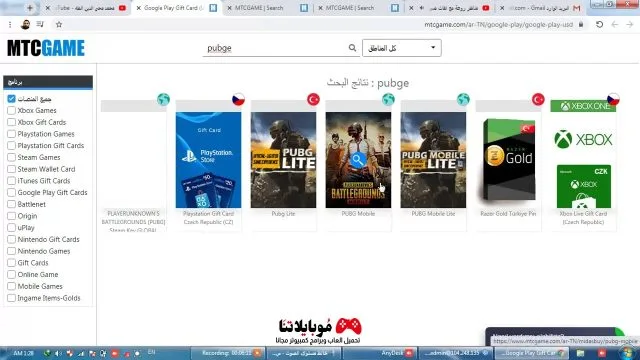The width and height of the screenshot is (640, 360).
Task: Open the Razer Gold Türkiye Pin link
Action: tap(508, 213)
